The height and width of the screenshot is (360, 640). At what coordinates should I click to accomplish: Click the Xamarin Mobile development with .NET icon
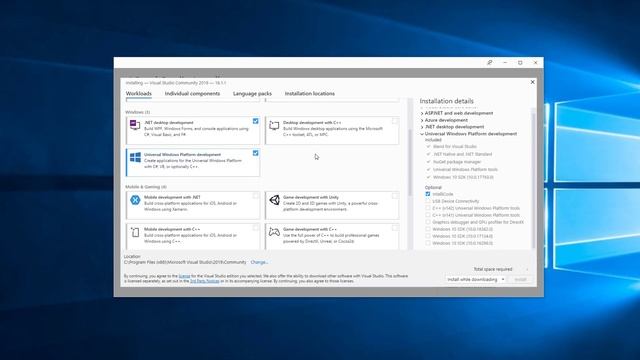pyautogui.click(x=135, y=200)
